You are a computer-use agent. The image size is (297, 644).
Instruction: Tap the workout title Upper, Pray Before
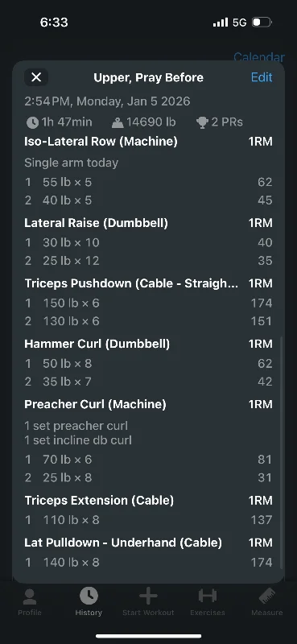[149, 77]
